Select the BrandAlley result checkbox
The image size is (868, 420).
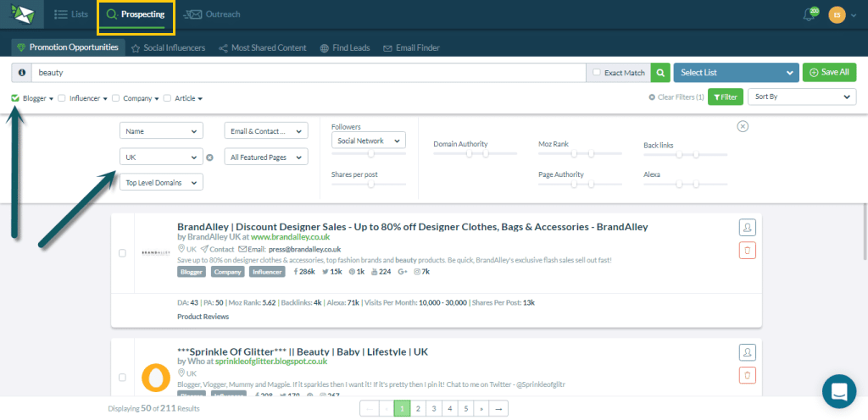tap(122, 253)
